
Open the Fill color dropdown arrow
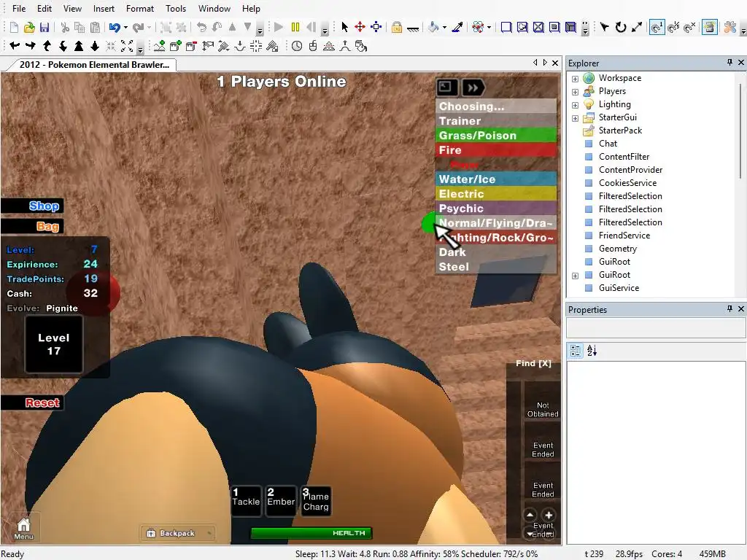click(444, 28)
